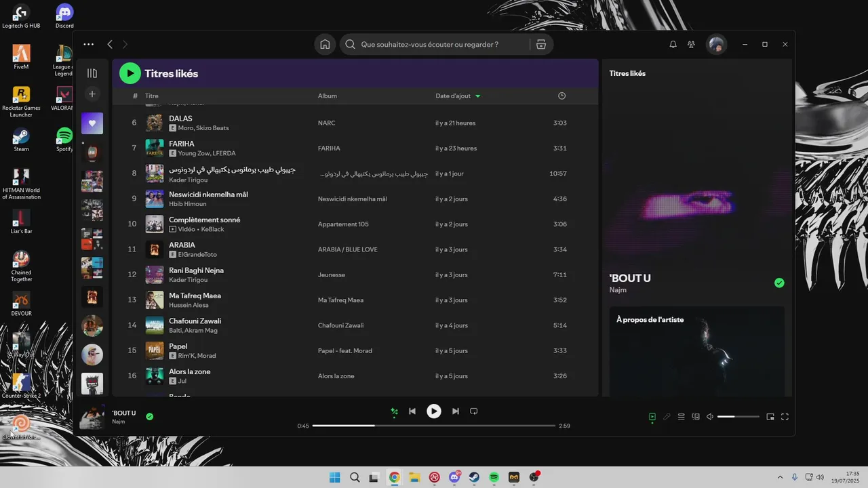
Task: Sort by Album column header
Action: pos(328,96)
